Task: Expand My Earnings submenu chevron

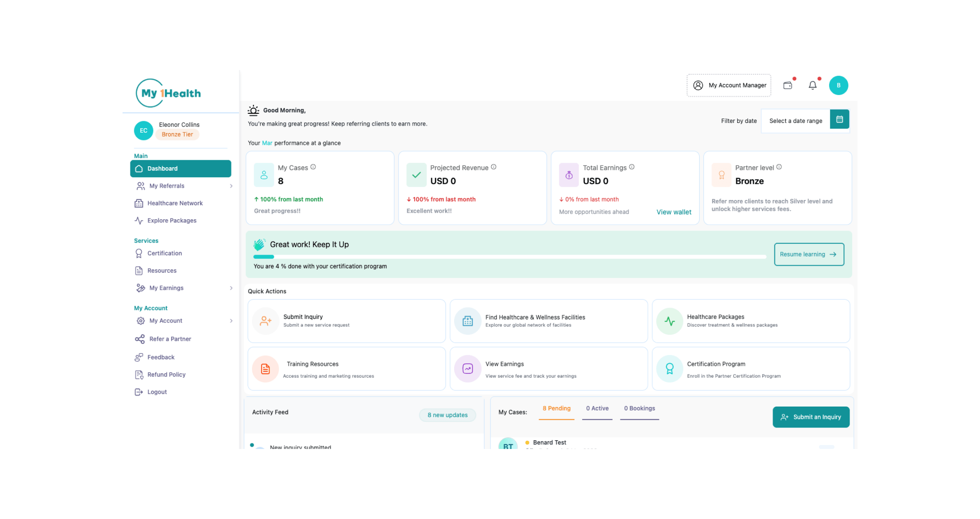Action: click(231, 288)
